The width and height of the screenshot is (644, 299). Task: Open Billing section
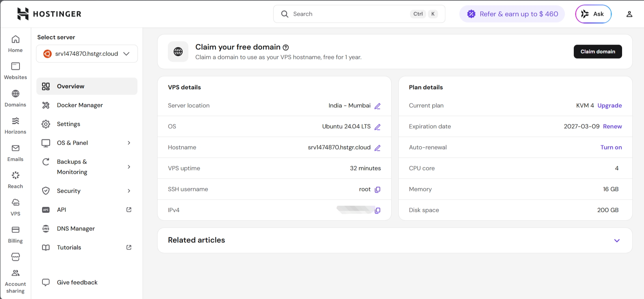pos(15,235)
